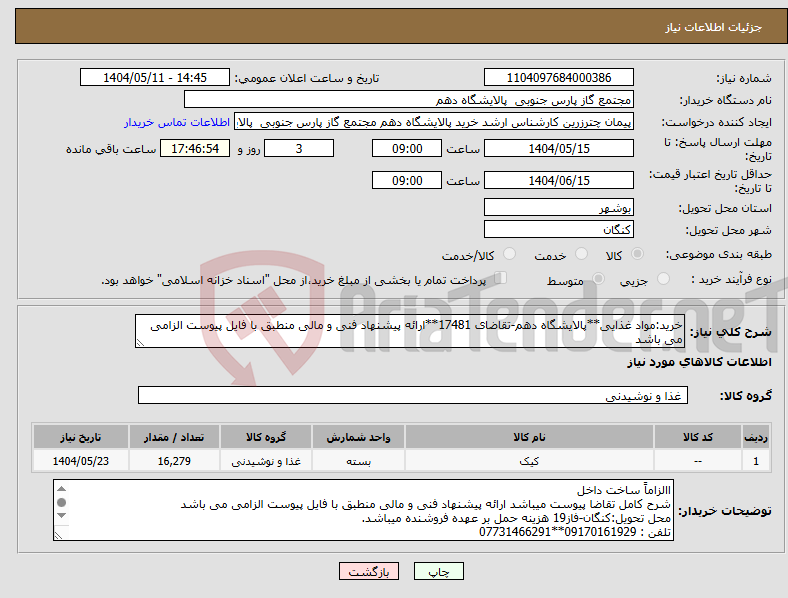Click the announcement date field 1404/05/11 - 14:45
788x598 pixels.
coord(155,77)
